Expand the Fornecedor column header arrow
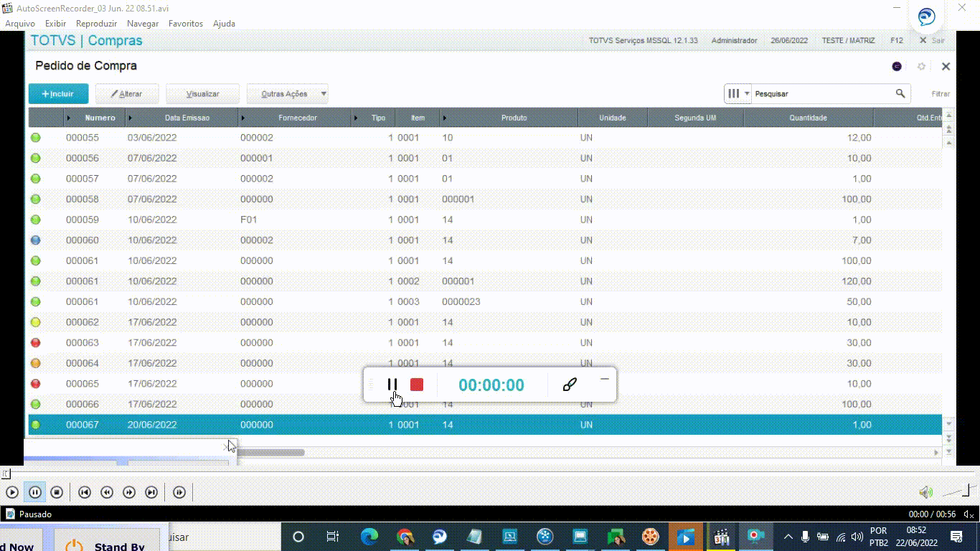This screenshot has width=980, height=551. 243,118
